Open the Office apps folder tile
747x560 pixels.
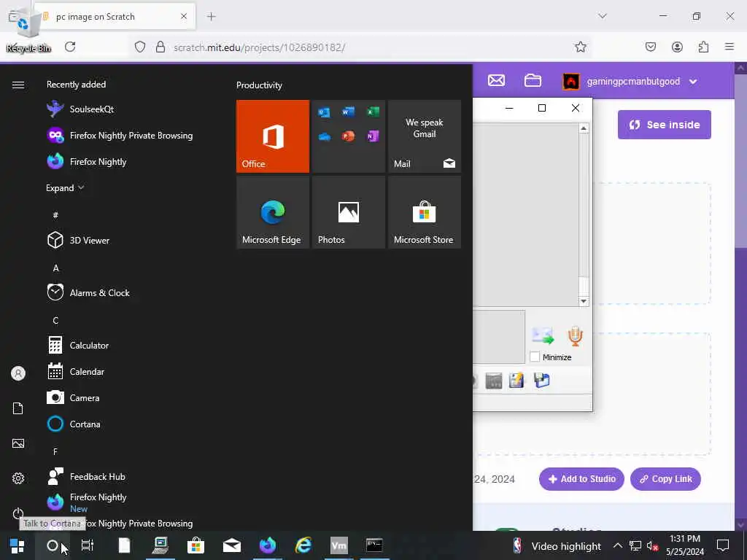348,136
